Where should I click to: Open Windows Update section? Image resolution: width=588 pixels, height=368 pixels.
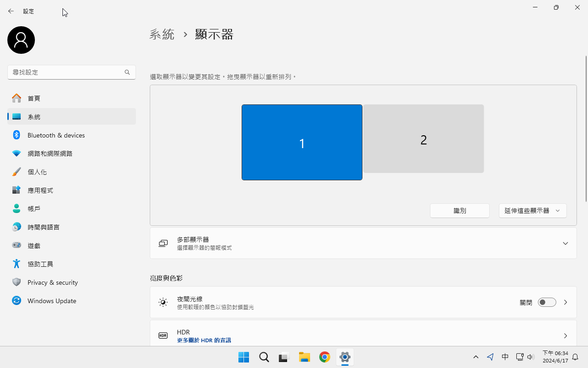[x=51, y=301]
